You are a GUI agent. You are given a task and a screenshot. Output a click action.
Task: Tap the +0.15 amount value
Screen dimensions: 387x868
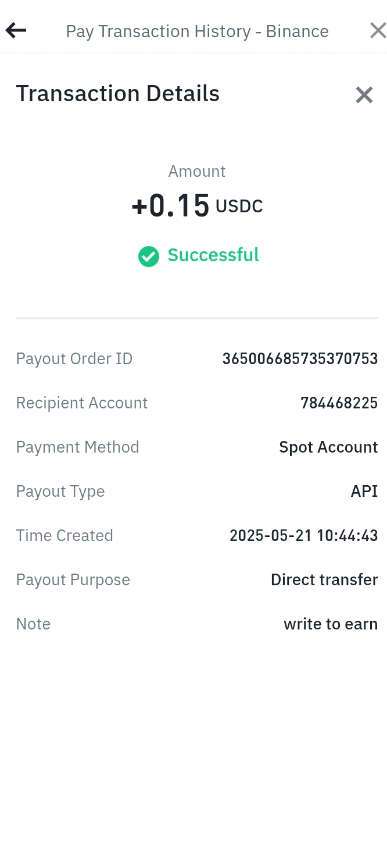pos(170,205)
